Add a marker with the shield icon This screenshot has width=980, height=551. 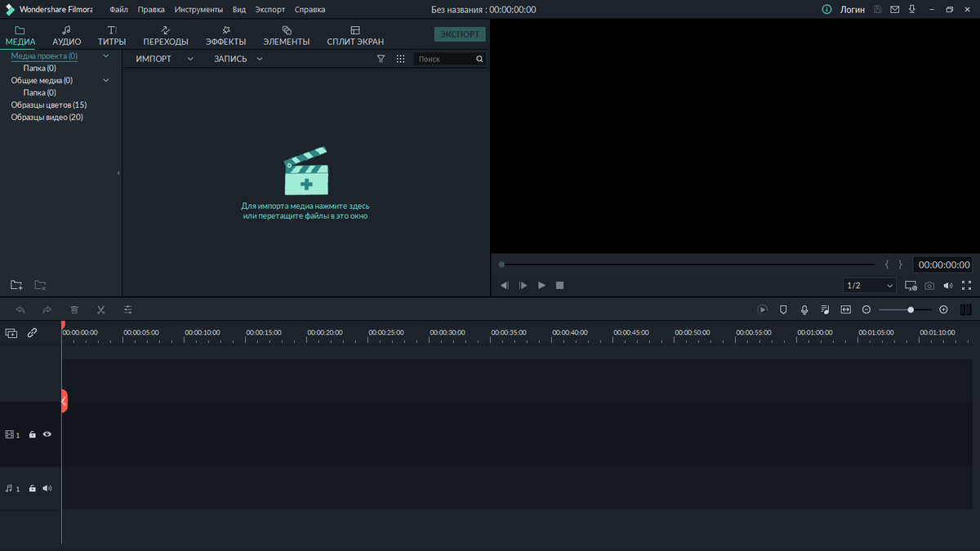coord(783,309)
